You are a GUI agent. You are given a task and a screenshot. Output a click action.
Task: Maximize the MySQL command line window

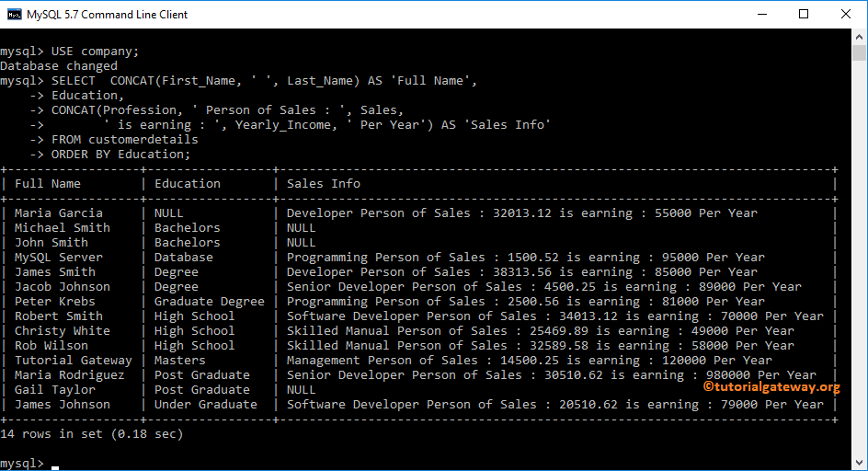[803, 14]
